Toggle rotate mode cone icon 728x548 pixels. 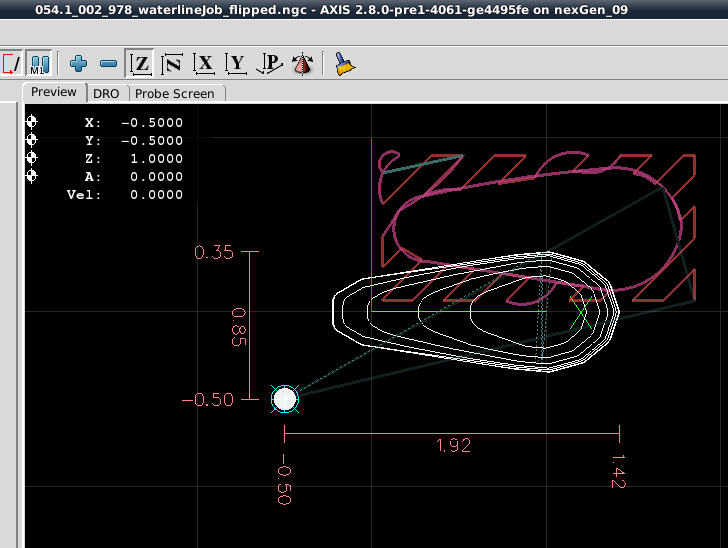(301, 64)
